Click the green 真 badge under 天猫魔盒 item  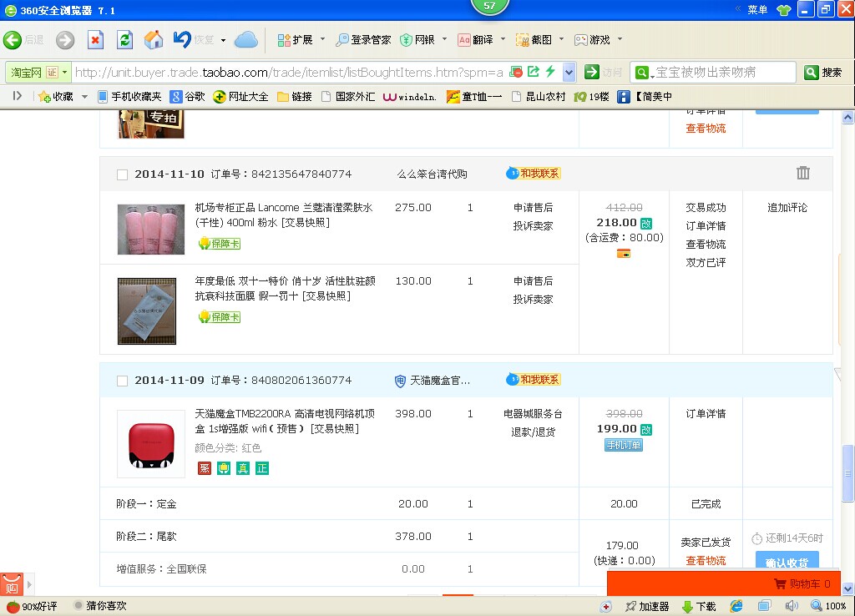click(243, 468)
